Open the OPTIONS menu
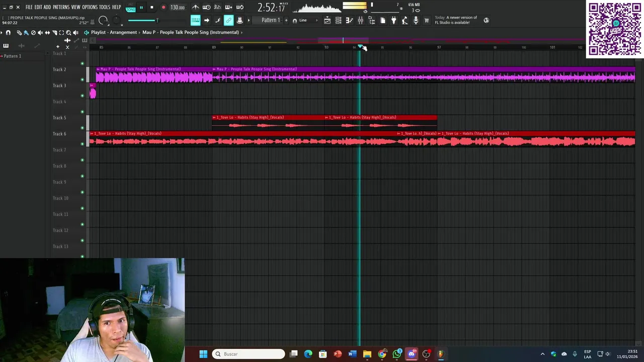Viewport: 644px width, 362px height. click(x=90, y=7)
